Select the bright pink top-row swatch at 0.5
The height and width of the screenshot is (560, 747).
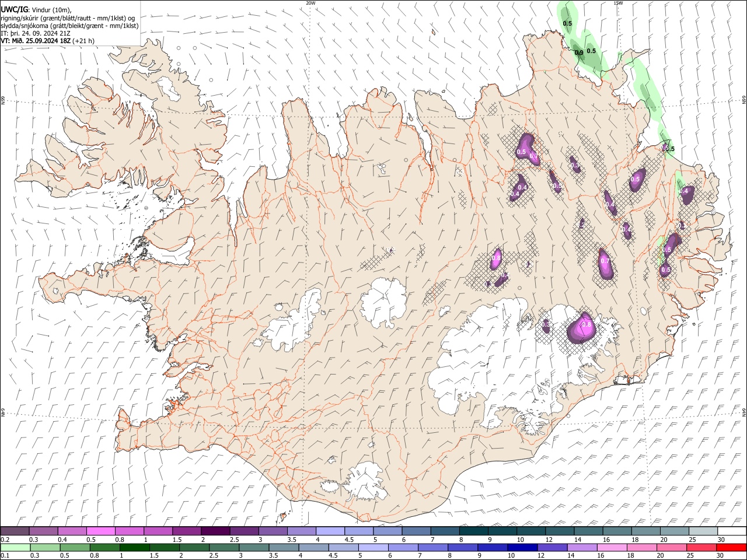100,531
